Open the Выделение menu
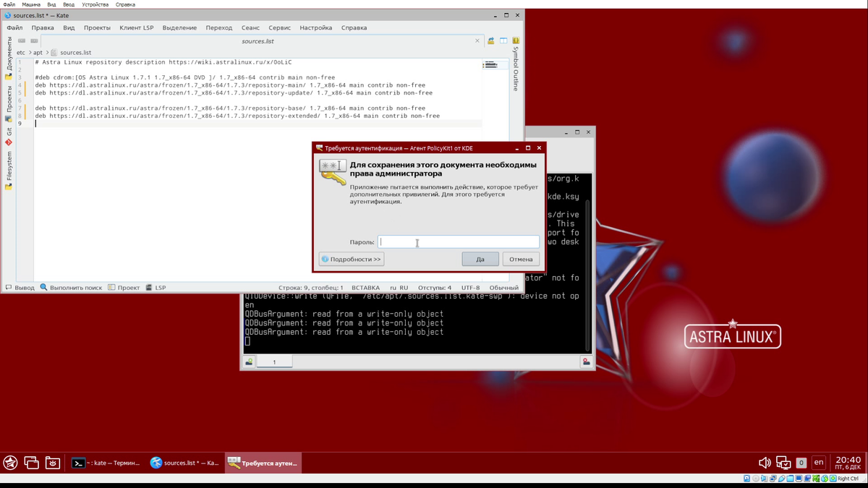This screenshot has height=488, width=868. point(179,27)
